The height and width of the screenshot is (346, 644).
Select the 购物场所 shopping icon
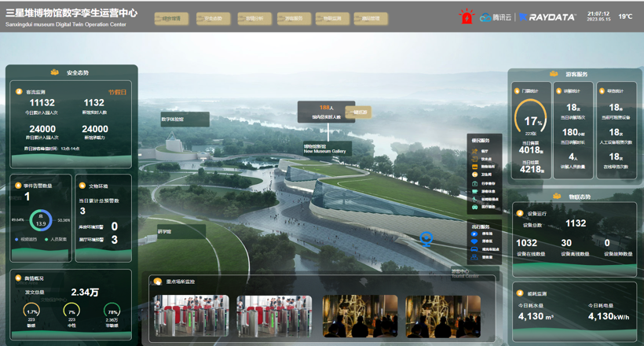[475, 167]
